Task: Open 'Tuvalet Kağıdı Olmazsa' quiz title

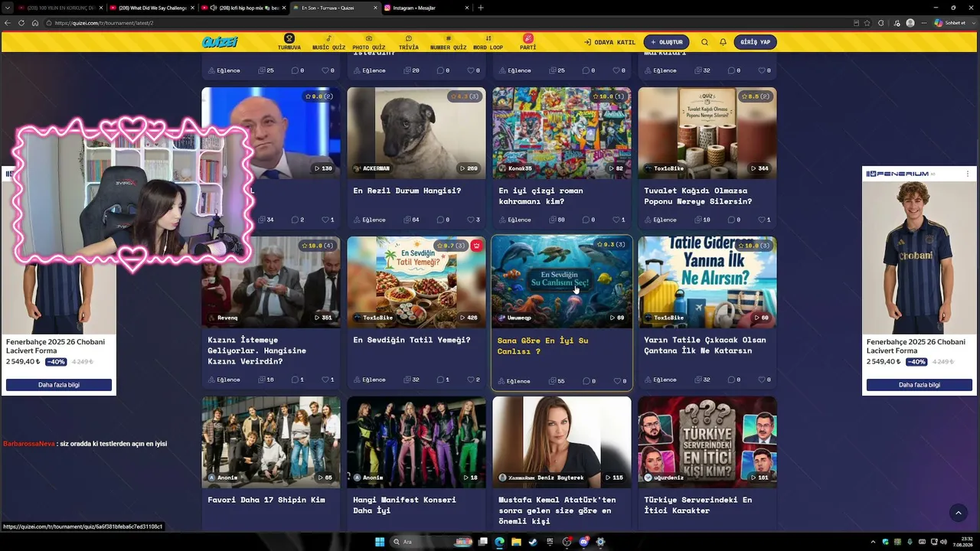Action: click(697, 196)
